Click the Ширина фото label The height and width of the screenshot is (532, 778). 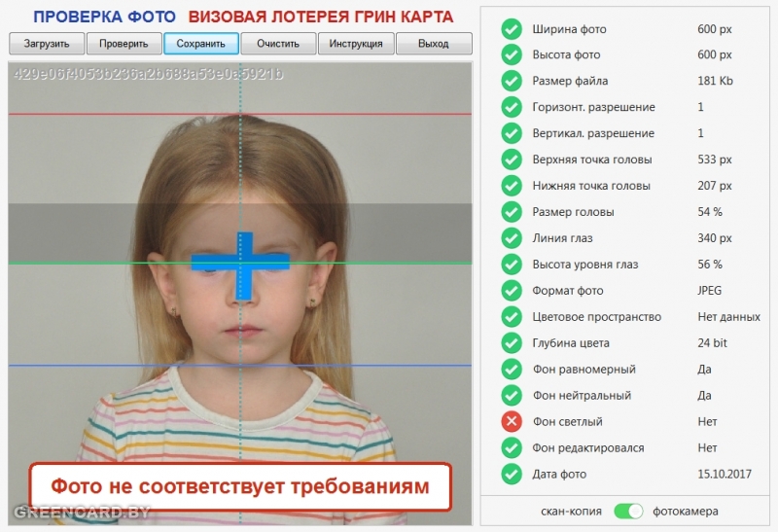tap(570, 29)
